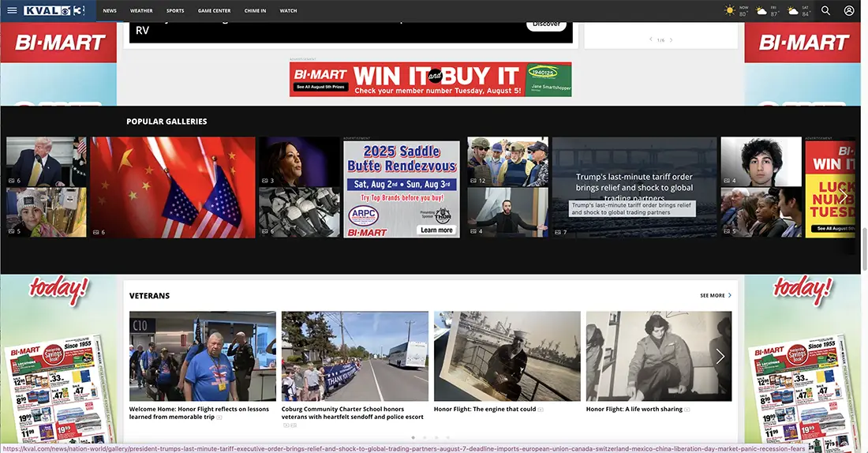This screenshot has height=453, width=868.
Task: Open the CHIME IN menu
Action: (255, 10)
